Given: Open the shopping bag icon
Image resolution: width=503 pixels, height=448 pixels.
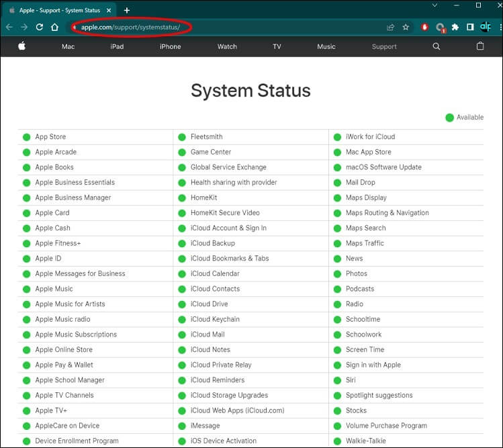Looking at the screenshot, I should coord(480,46).
